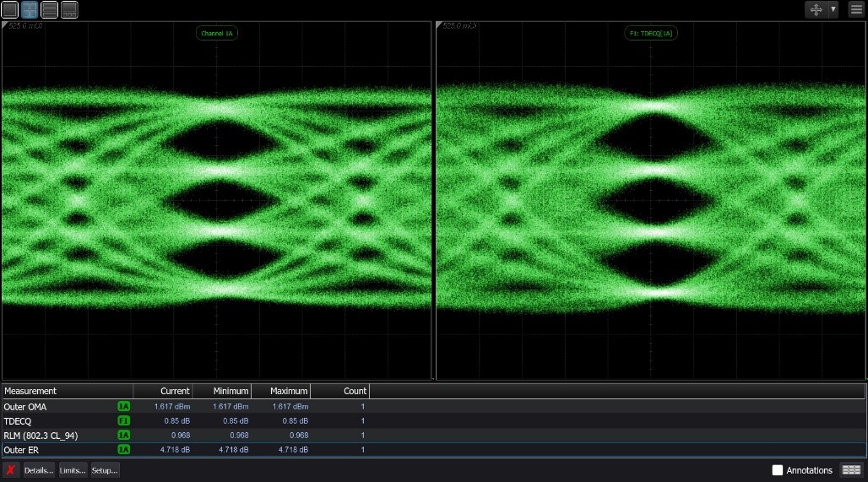Click the red X delete measurement icon
The width and height of the screenshot is (868, 482).
(11, 470)
